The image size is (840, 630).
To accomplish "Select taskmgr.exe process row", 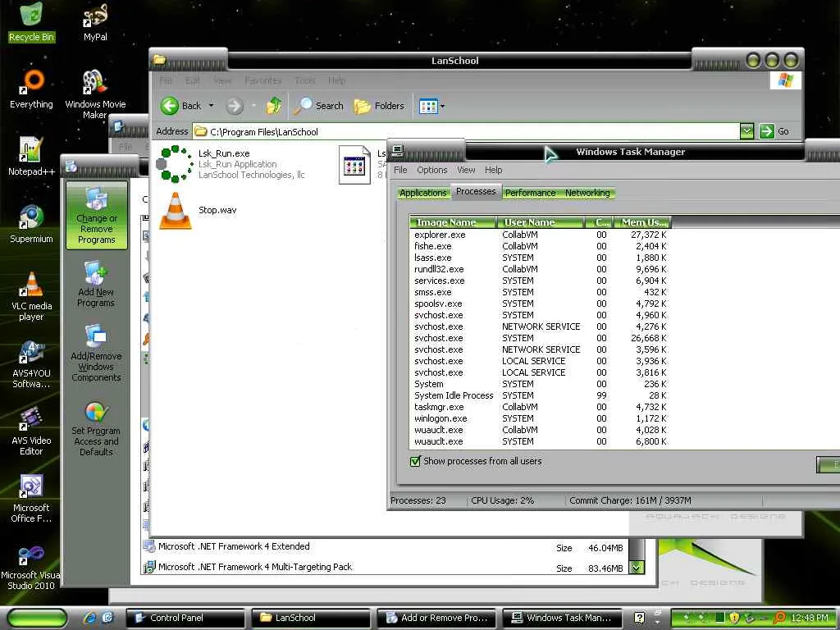I will [x=540, y=407].
